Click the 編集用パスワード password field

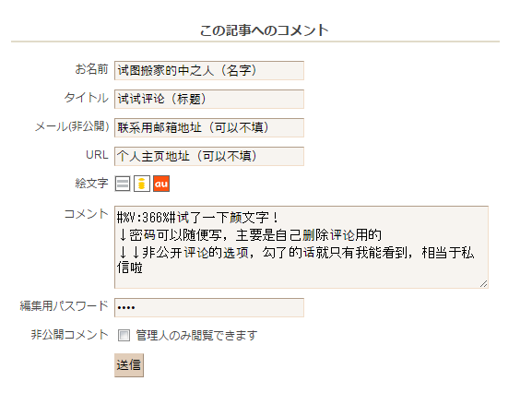[x=209, y=307]
